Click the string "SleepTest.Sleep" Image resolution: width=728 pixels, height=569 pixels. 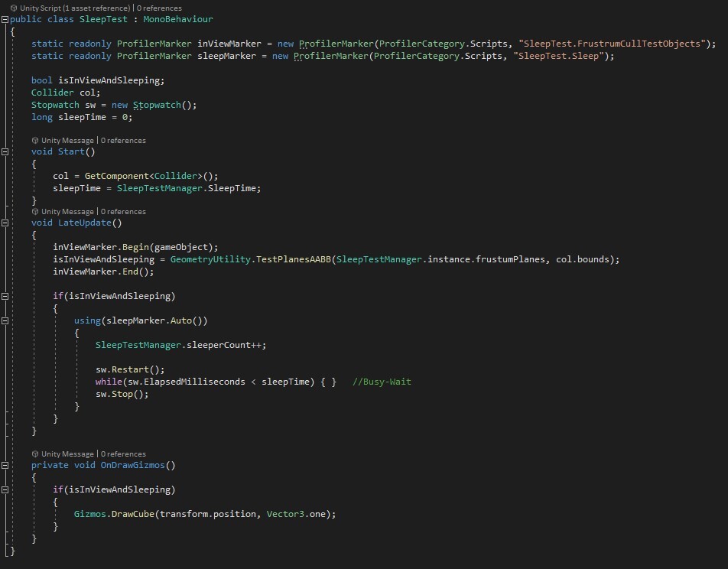[x=558, y=56]
